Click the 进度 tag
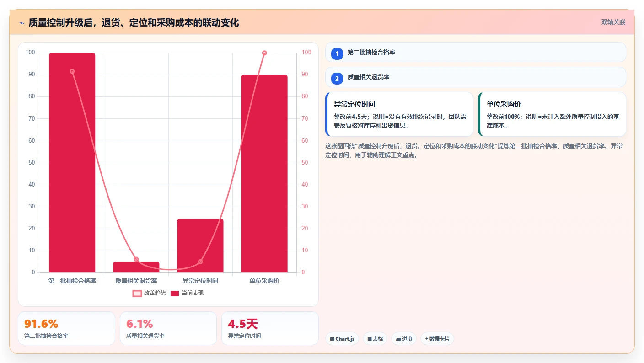 [404, 339]
